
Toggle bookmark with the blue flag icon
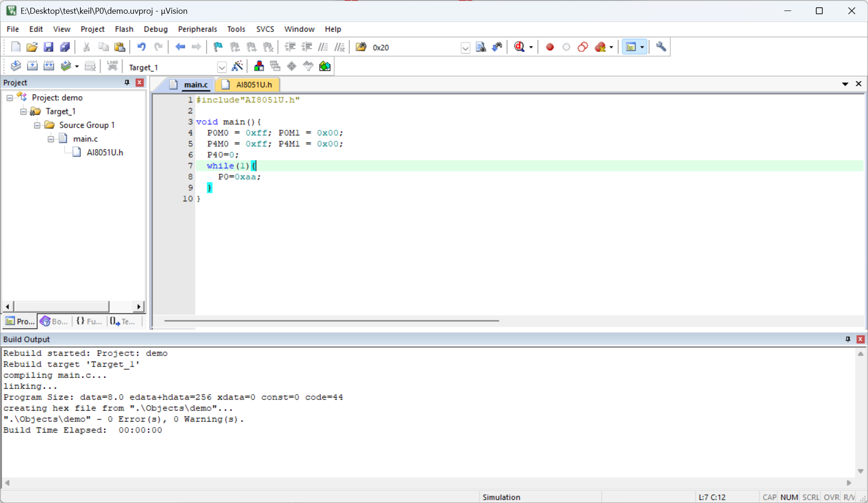tap(218, 47)
